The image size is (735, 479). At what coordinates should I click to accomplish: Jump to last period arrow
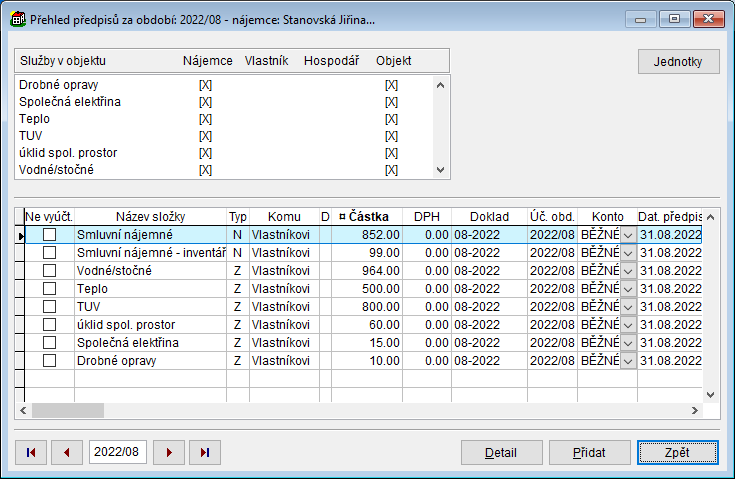click(x=204, y=453)
